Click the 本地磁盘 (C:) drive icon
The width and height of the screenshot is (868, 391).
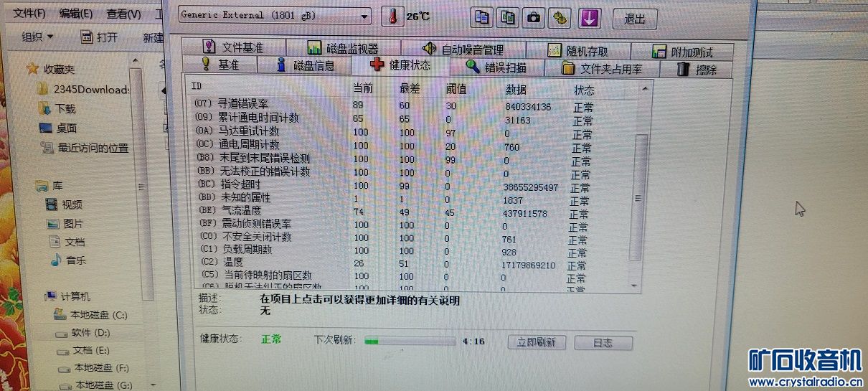click(x=60, y=314)
